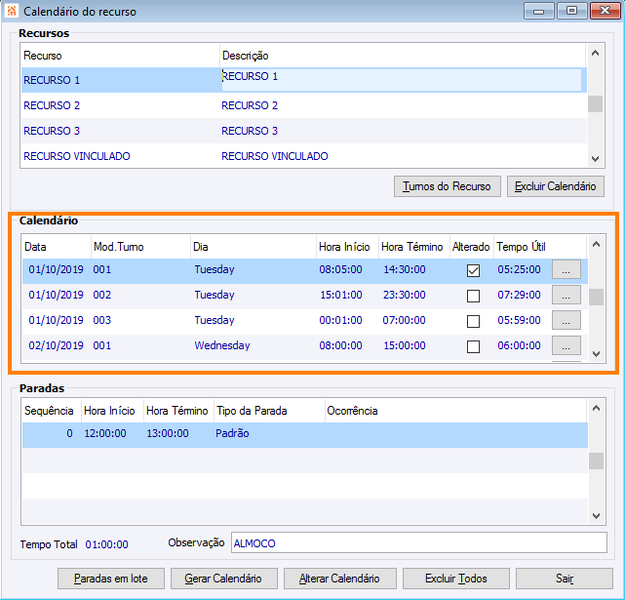
Task: Open details button for 01/10/2019 shift 001
Action: tap(566, 270)
